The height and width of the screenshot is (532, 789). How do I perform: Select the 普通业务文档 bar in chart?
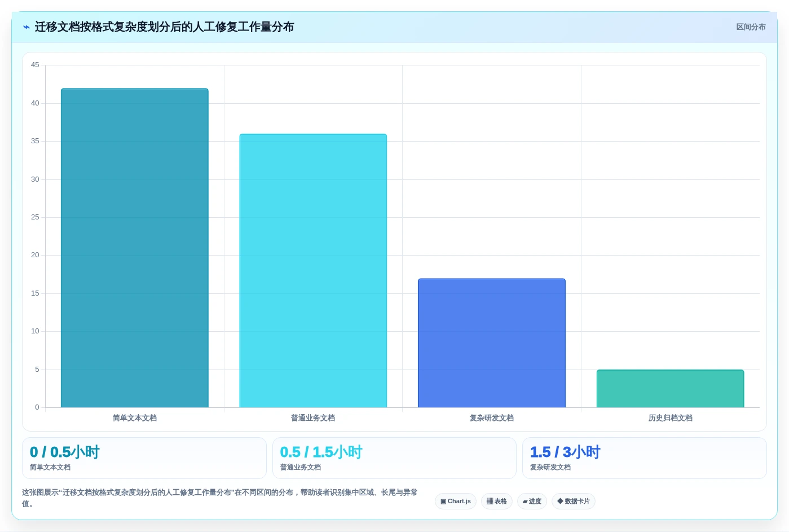pyautogui.click(x=313, y=271)
